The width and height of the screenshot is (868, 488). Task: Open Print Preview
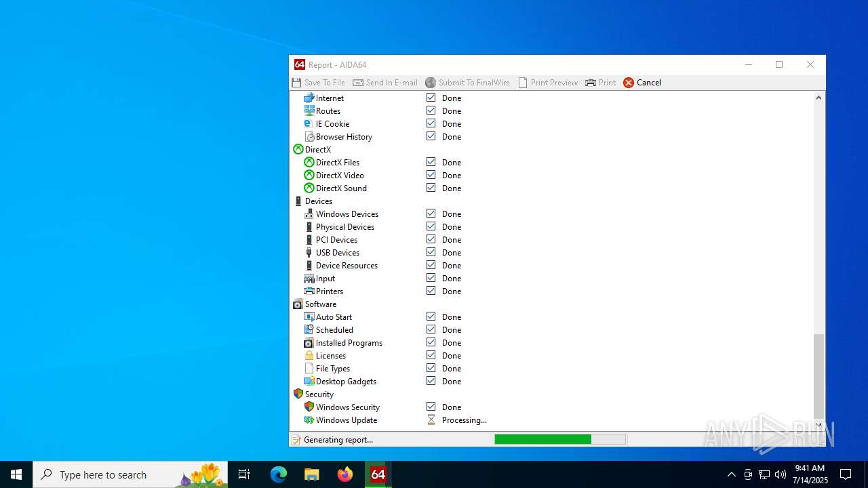coord(547,83)
